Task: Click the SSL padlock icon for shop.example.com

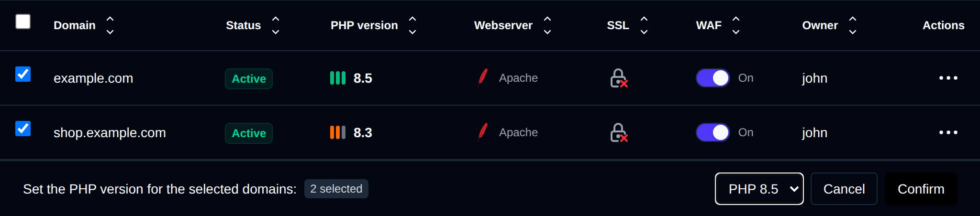Action: coord(619,133)
